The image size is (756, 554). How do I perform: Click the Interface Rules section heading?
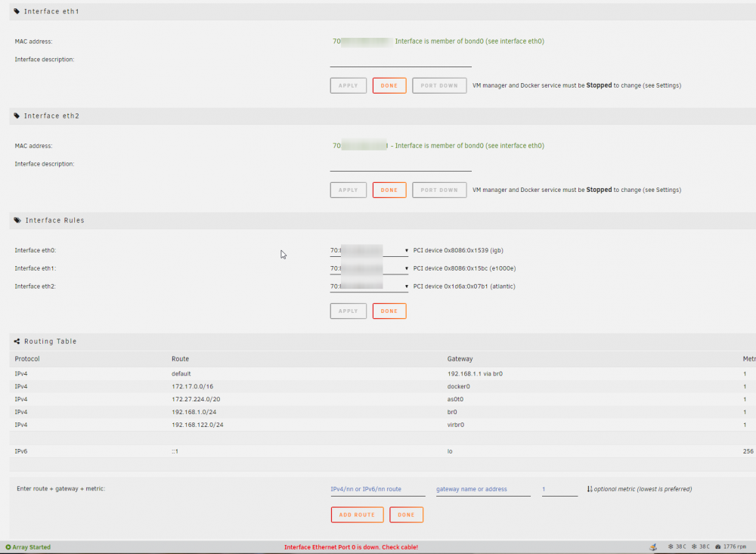[x=55, y=221]
